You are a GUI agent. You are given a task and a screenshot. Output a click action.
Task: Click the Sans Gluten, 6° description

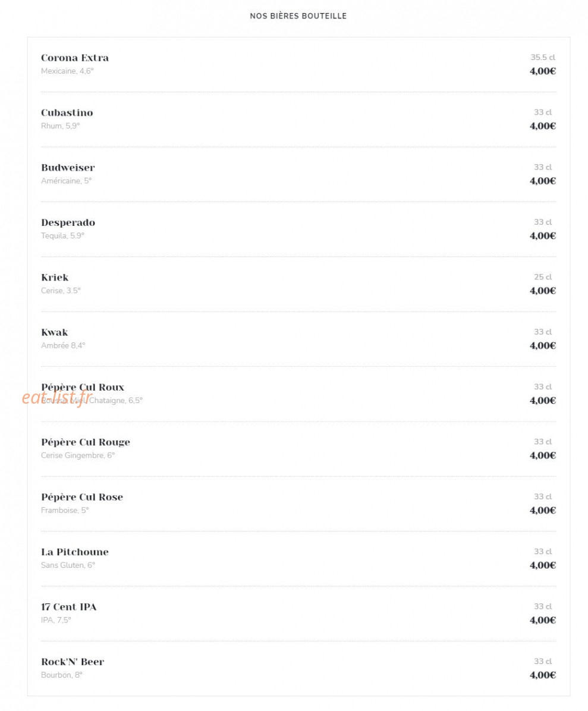coord(68,565)
